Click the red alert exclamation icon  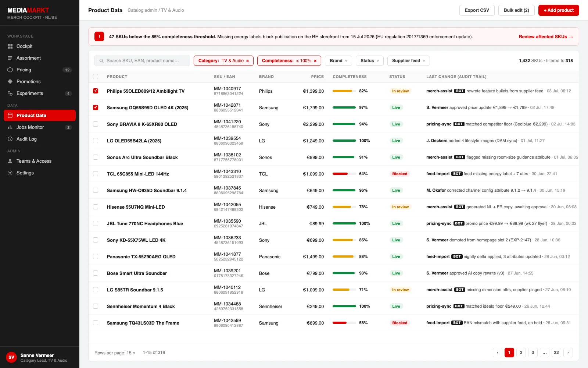99,36
